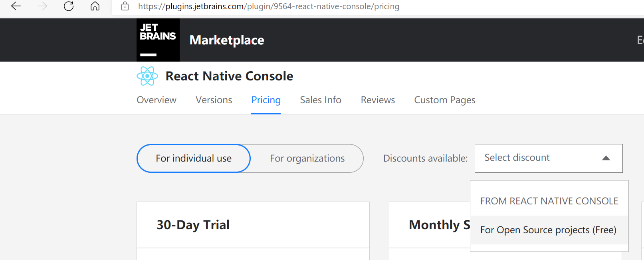Open the Pricing tab
644x260 pixels.
coord(266,100)
